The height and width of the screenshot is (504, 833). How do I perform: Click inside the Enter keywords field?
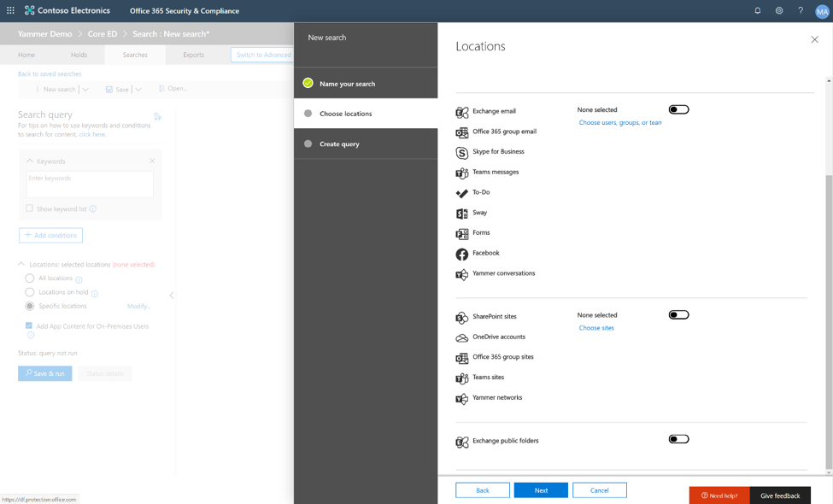coord(89,185)
